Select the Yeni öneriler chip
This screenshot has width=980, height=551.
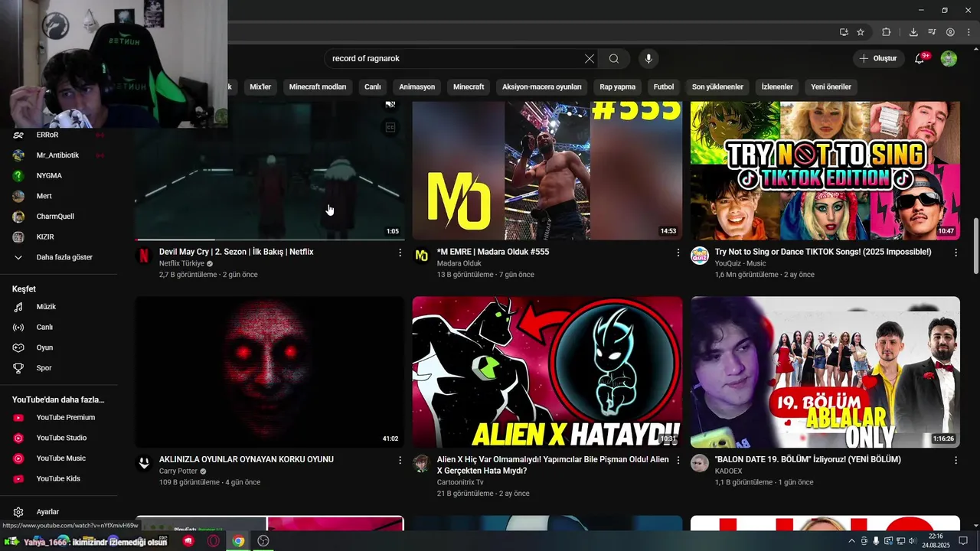(831, 86)
